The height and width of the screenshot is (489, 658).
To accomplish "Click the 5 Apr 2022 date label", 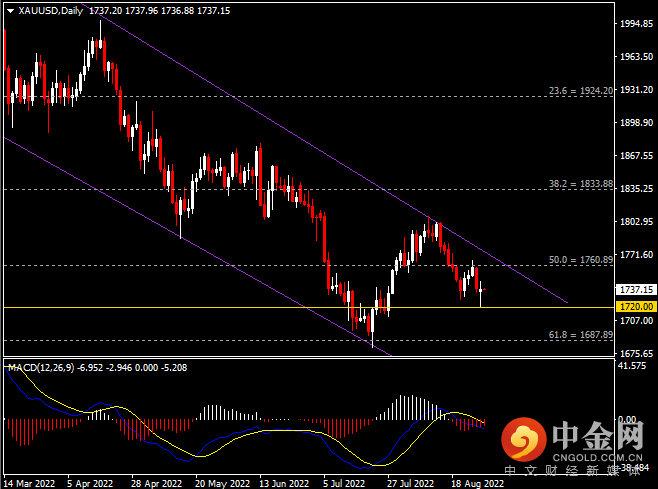I will tap(90, 484).
